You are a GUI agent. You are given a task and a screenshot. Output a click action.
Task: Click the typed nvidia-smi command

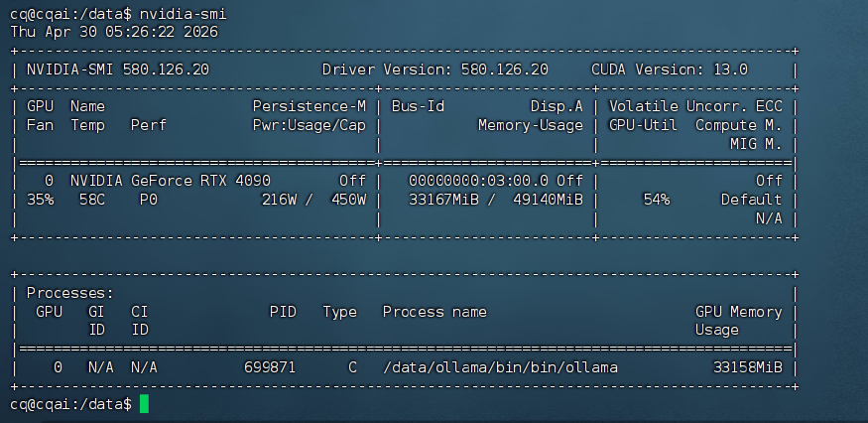point(183,14)
